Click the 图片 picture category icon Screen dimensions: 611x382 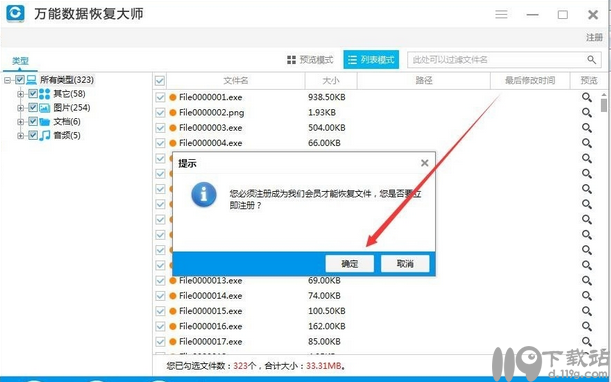click(x=44, y=108)
